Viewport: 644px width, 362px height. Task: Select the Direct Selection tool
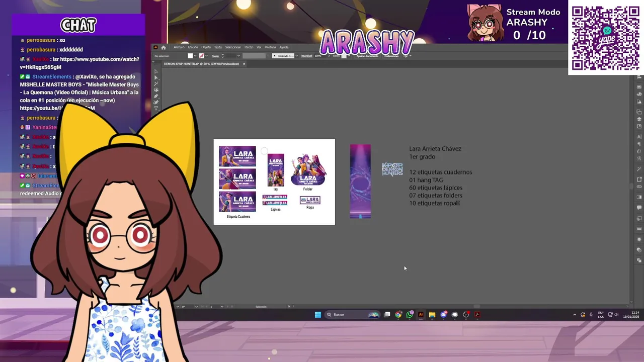point(156,77)
